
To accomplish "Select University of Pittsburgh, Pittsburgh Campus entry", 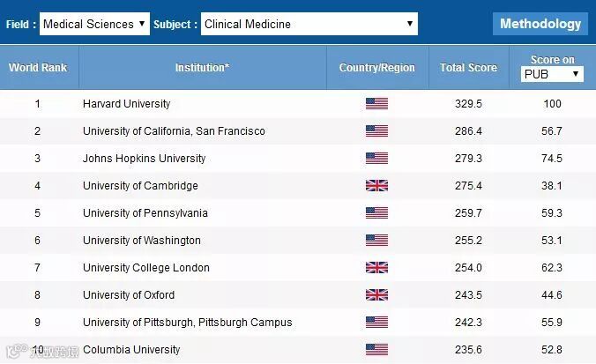I will (187, 323).
